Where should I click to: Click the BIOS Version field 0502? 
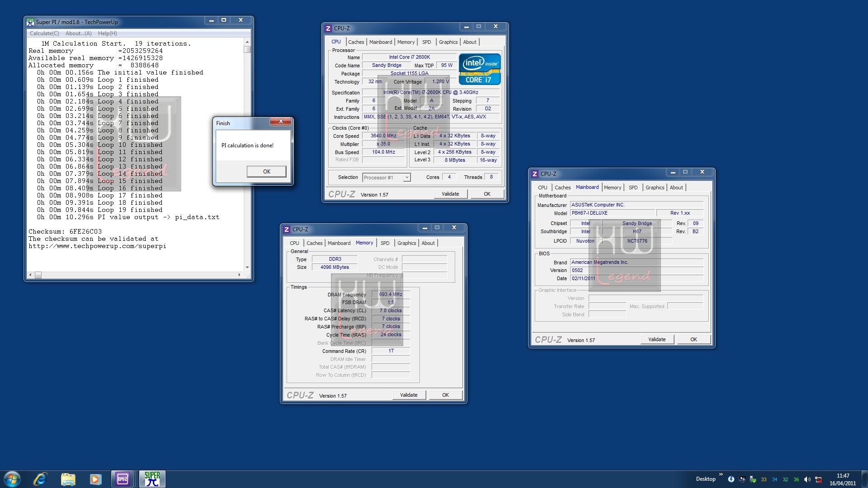click(637, 270)
